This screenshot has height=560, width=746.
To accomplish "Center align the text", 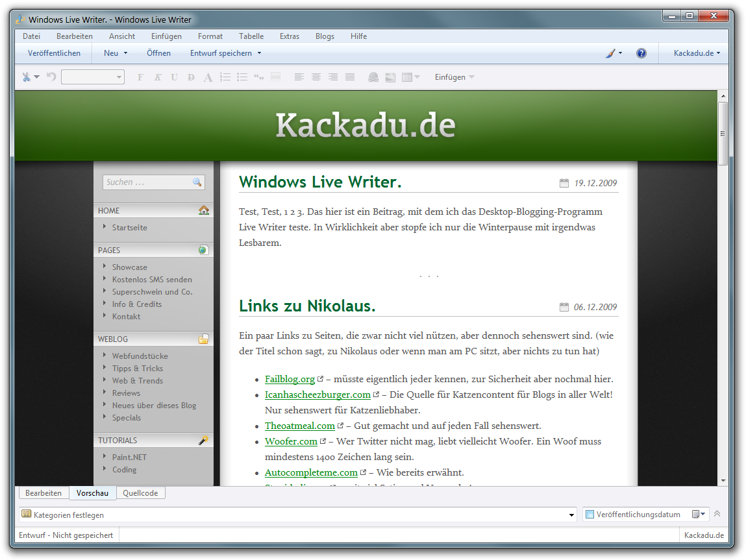I will 316,77.
